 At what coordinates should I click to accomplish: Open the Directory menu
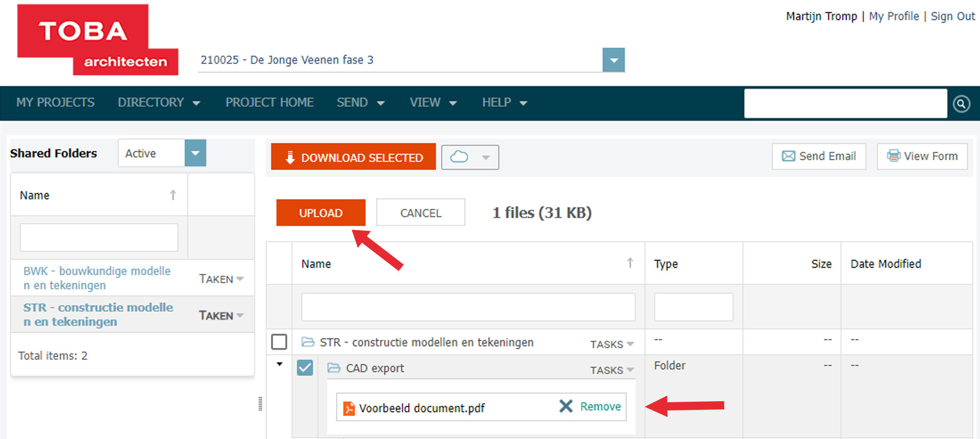point(158,103)
